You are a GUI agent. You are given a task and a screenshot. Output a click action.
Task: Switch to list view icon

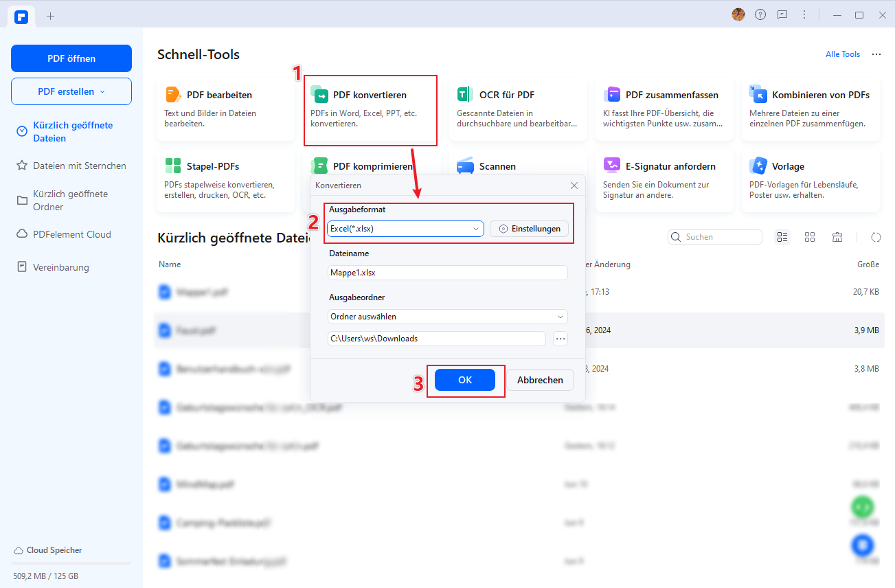782,237
